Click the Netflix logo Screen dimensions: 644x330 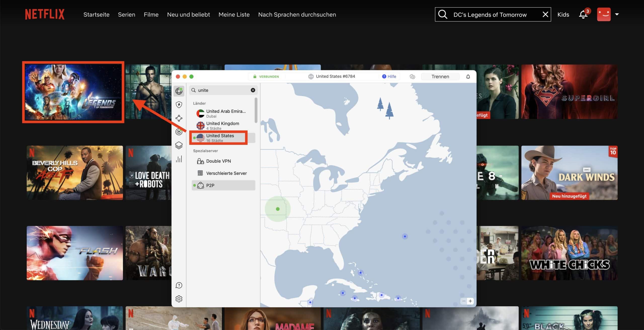(45, 14)
